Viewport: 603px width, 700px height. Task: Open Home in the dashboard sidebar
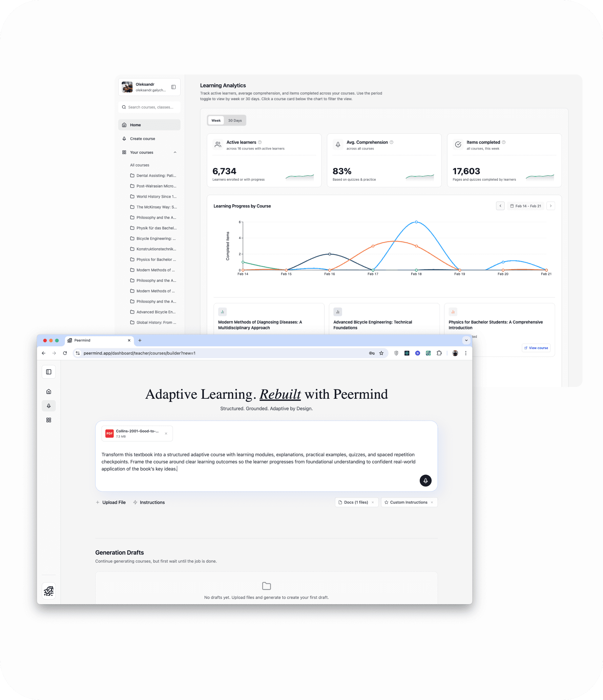point(149,125)
